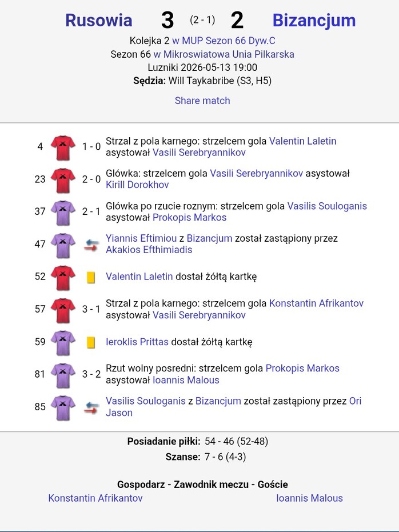399x532 pixels.
Task: Click the red jersey icon at minute 4
Action: (x=63, y=147)
